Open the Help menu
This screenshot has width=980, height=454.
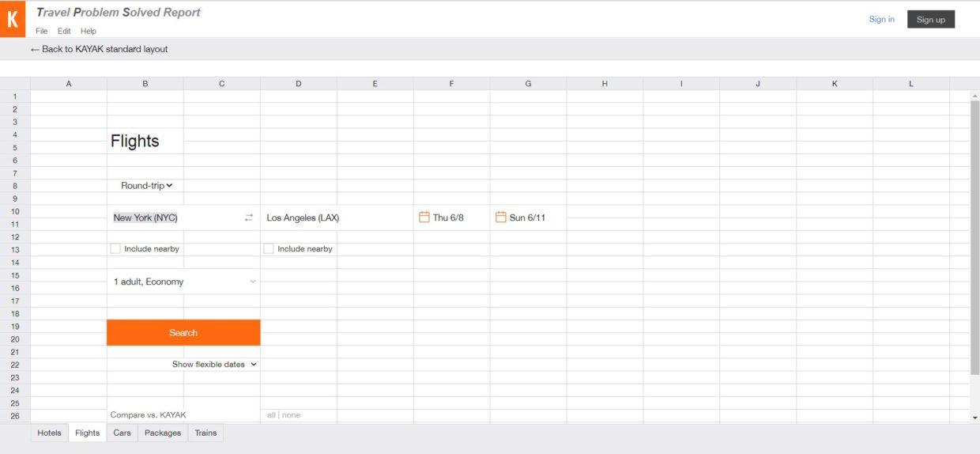pos(89,31)
